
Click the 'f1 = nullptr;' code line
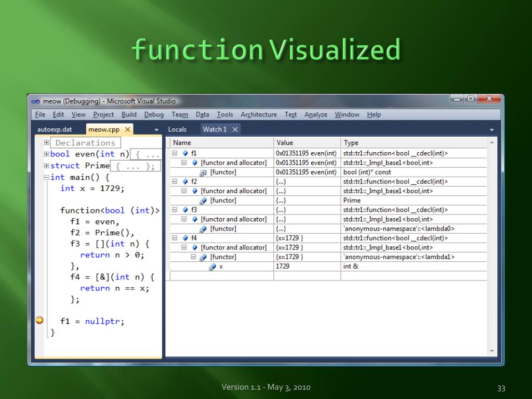pos(92,321)
